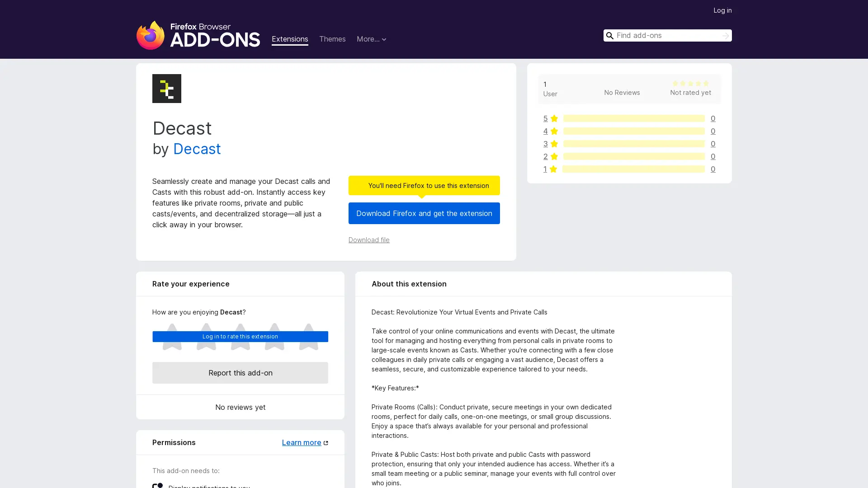The width and height of the screenshot is (868, 488).
Task: Rate the extension four stars
Action: tap(274, 337)
